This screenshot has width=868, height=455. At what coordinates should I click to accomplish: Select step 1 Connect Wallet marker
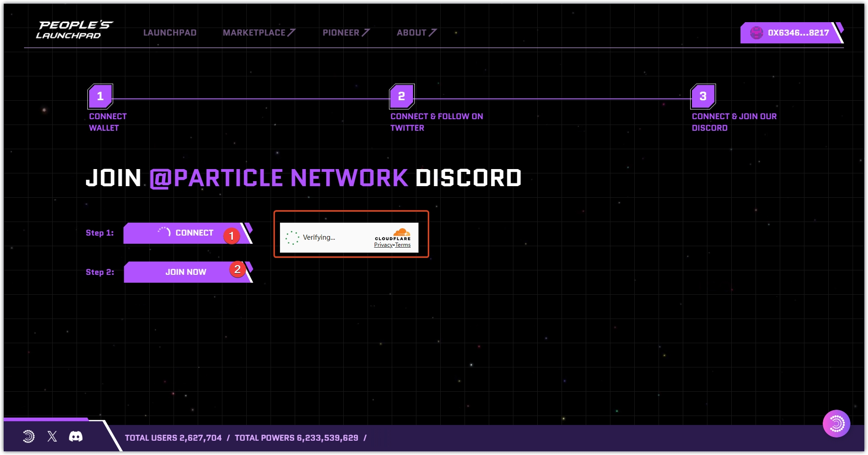(100, 97)
